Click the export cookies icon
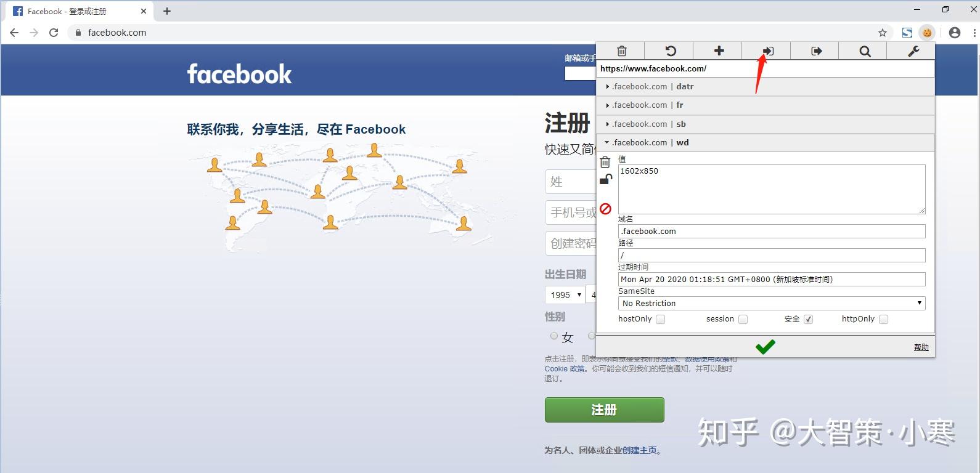 tap(816, 51)
